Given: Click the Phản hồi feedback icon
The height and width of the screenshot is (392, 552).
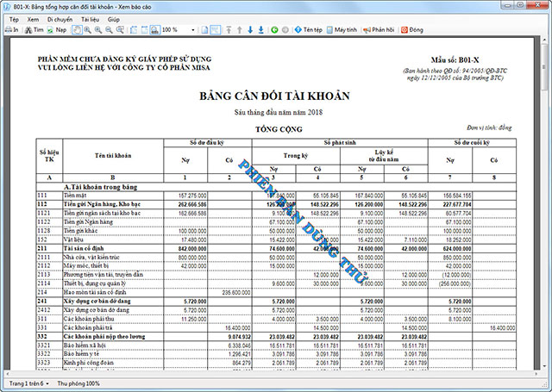Looking at the screenshot, I should [379, 29].
